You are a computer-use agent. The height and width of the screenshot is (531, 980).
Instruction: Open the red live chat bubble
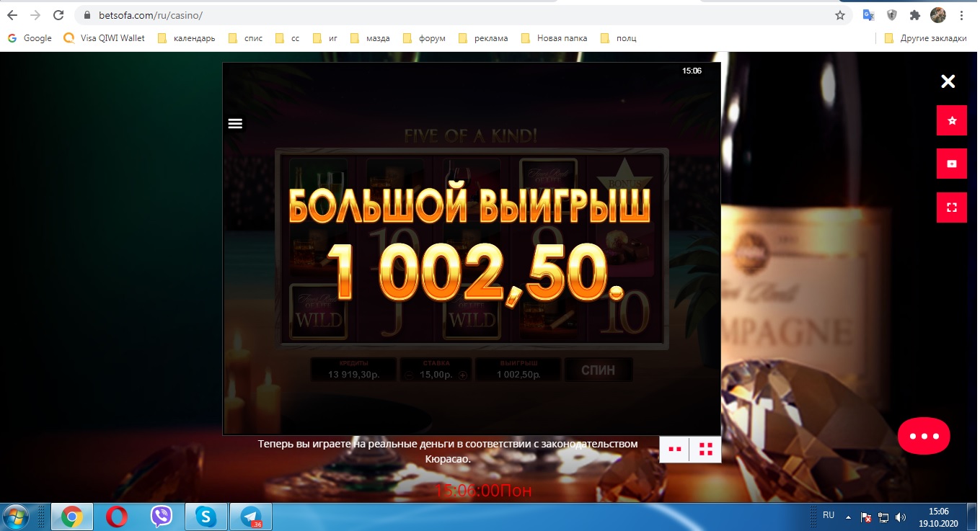924,436
